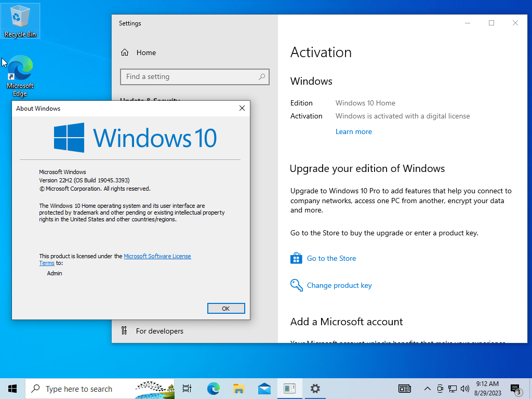The width and height of the screenshot is (532, 399).
Task: Click OK in About Windows dialog
Action: click(x=226, y=309)
